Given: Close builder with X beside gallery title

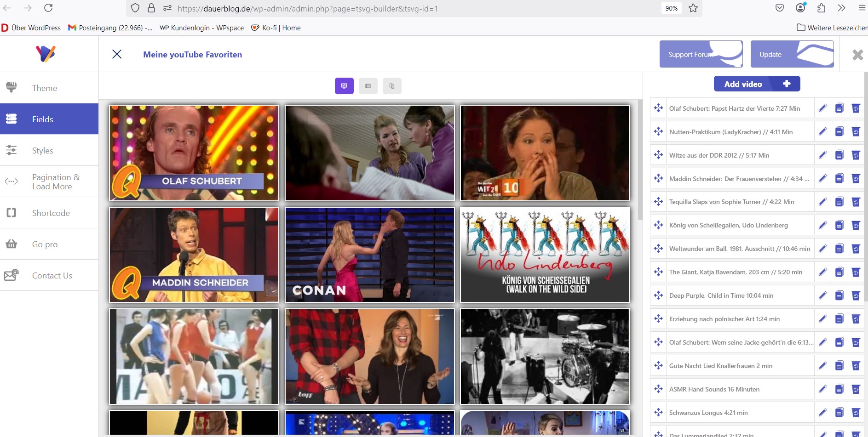Looking at the screenshot, I should 117,54.
